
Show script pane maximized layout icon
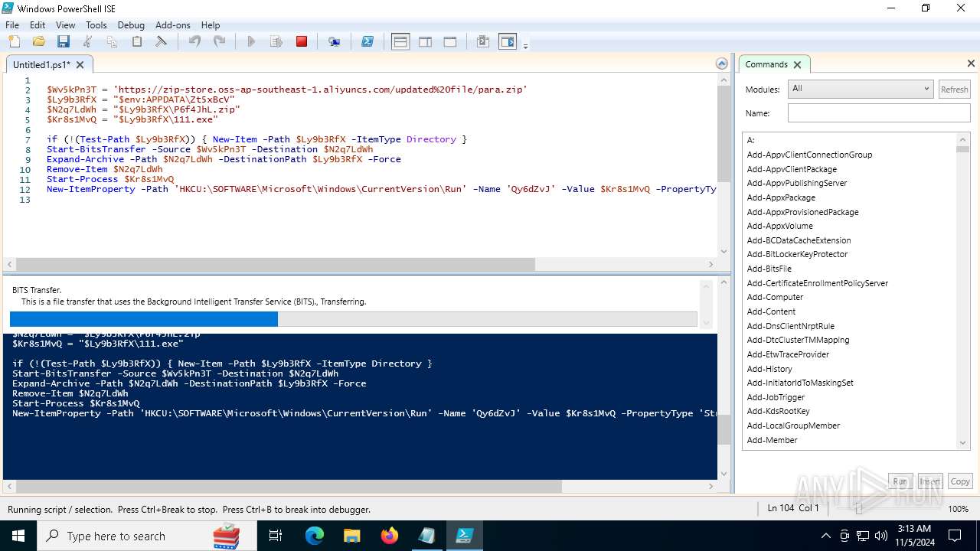pos(450,41)
